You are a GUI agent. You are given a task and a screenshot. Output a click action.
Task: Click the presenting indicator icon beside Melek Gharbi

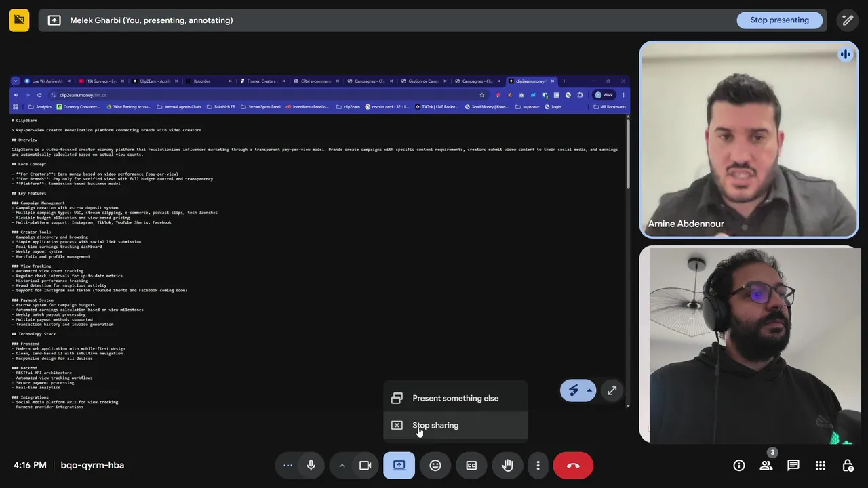(x=54, y=20)
